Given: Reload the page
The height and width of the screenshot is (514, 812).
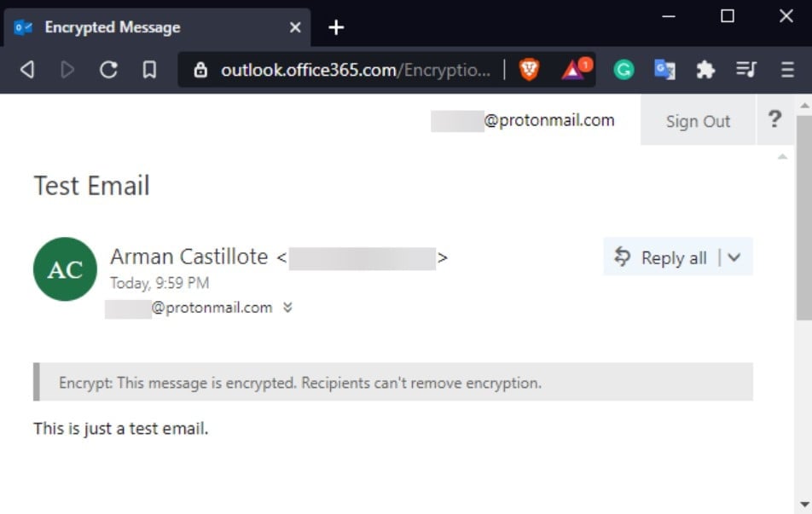Looking at the screenshot, I should pyautogui.click(x=109, y=69).
